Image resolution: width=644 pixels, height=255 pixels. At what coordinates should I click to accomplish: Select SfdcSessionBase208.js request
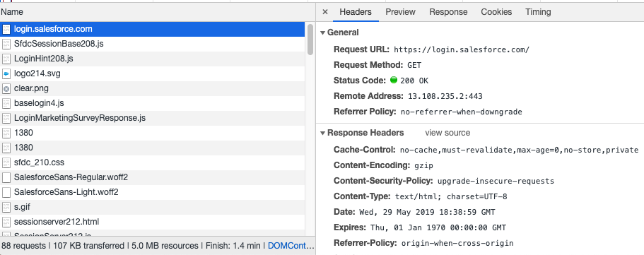(x=153, y=44)
